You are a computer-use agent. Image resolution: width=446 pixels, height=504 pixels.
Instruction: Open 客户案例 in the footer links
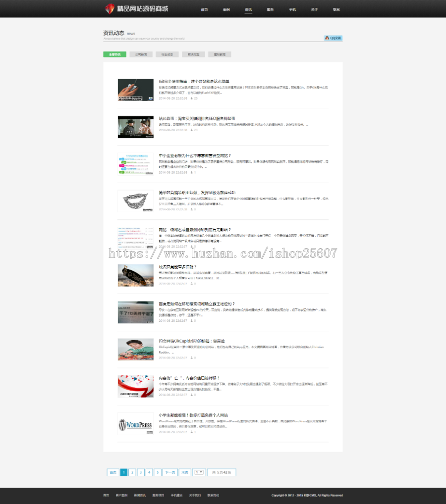pos(121,495)
